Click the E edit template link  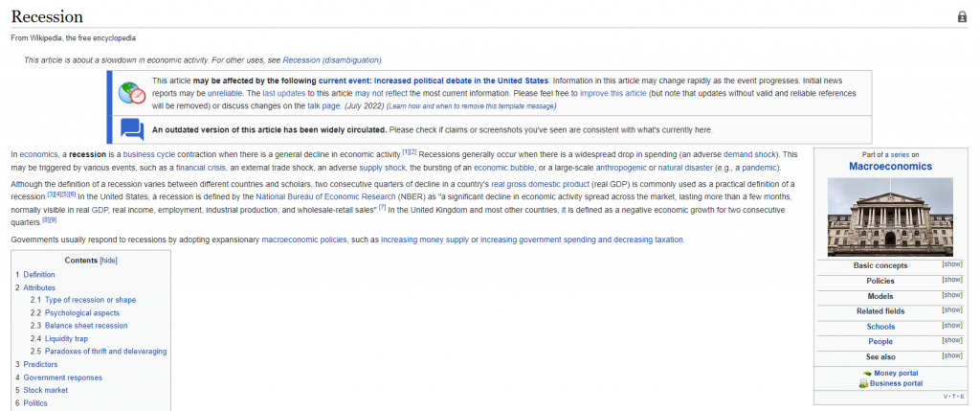tap(961, 398)
